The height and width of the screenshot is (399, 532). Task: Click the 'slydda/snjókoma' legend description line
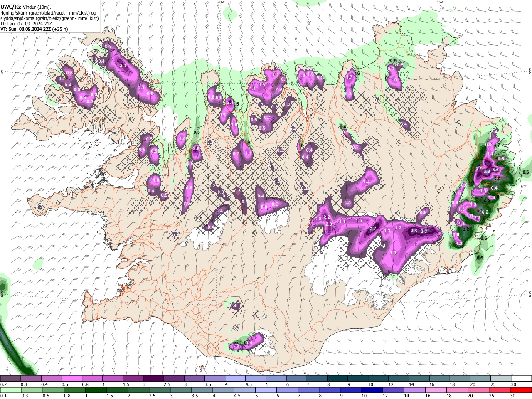click(x=49, y=18)
